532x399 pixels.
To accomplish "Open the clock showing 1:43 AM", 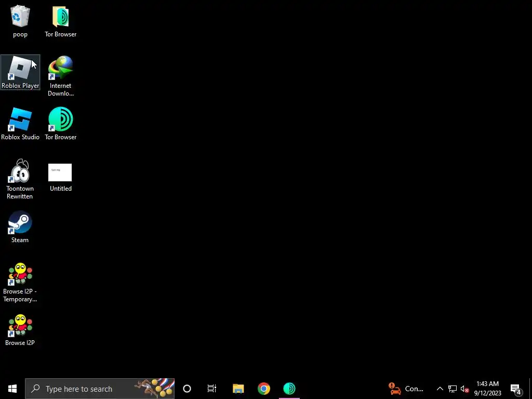I will [487, 389].
